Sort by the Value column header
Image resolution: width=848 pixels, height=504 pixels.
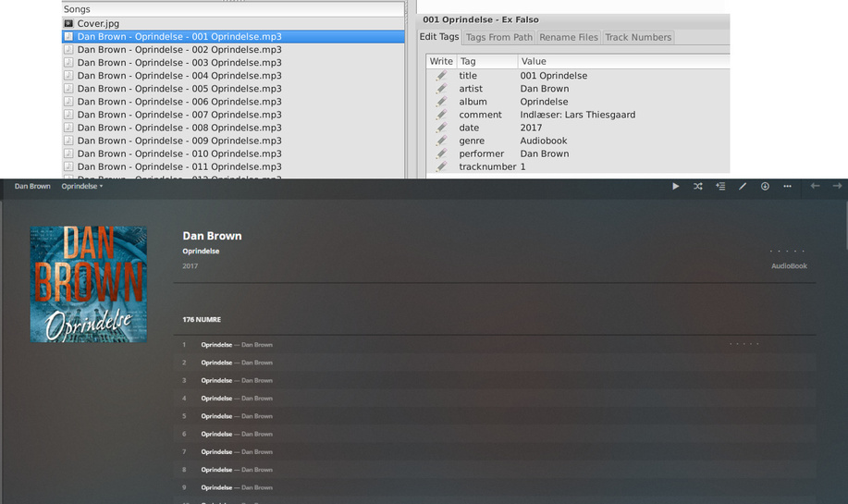[x=623, y=61]
